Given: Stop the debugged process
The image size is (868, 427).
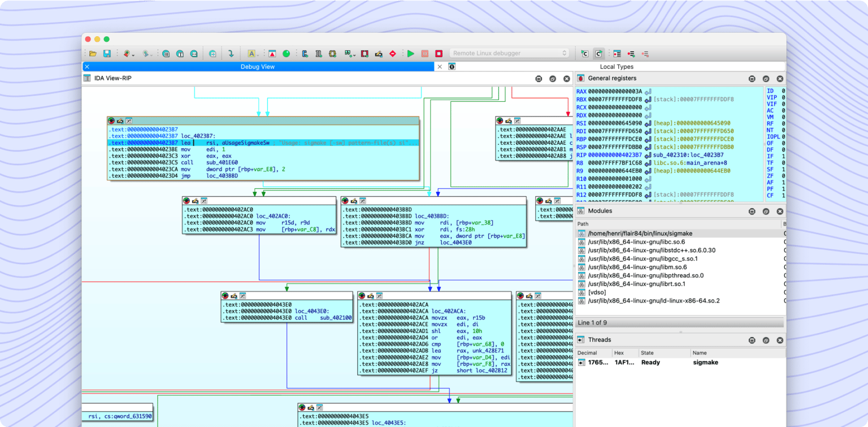Looking at the screenshot, I should 439,53.
